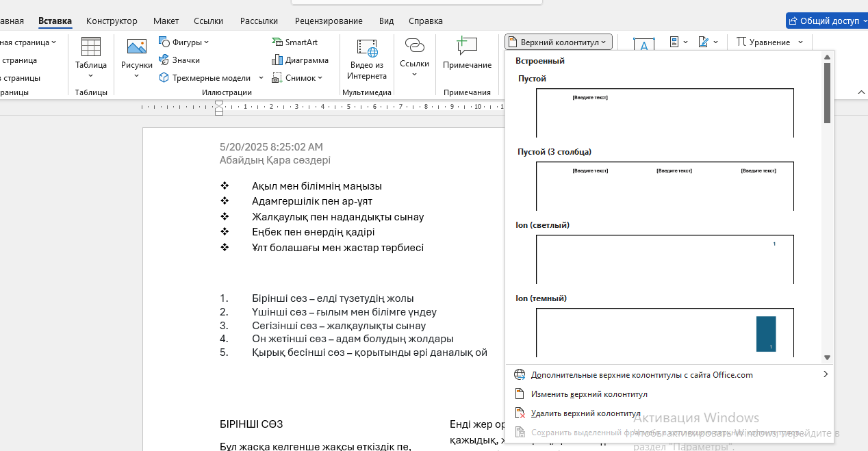
Task: Click the heading БІРІНШІ СӨЗ
Action: pyautogui.click(x=251, y=424)
